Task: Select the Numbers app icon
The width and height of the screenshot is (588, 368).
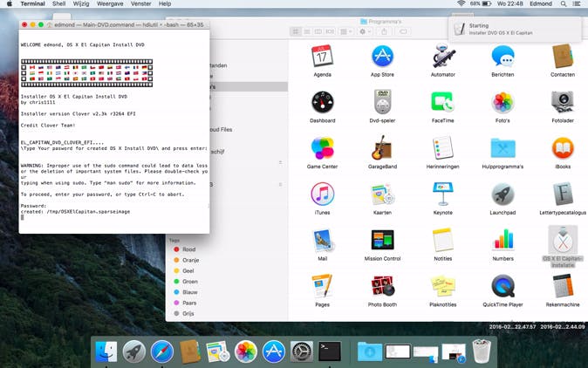Action: point(503,240)
